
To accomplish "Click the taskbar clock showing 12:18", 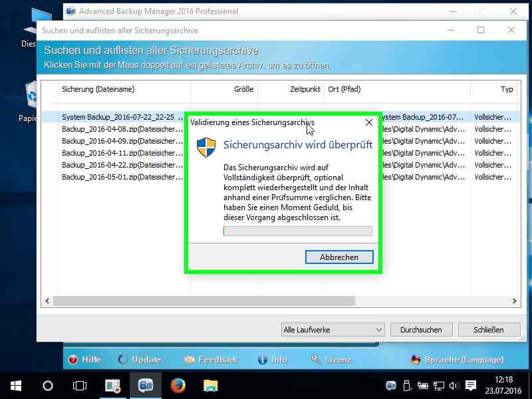I will [503, 386].
